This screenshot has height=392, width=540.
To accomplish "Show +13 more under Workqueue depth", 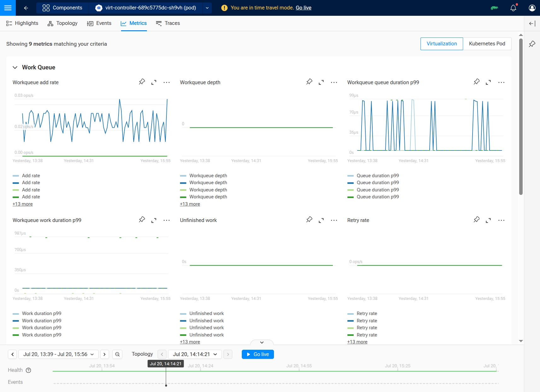I will tap(190, 204).
